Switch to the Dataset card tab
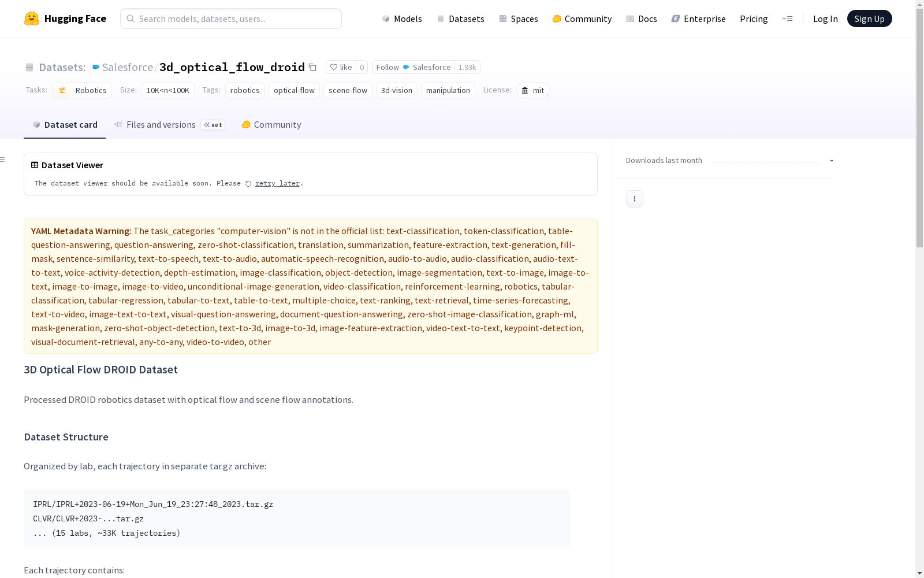 [x=65, y=124]
